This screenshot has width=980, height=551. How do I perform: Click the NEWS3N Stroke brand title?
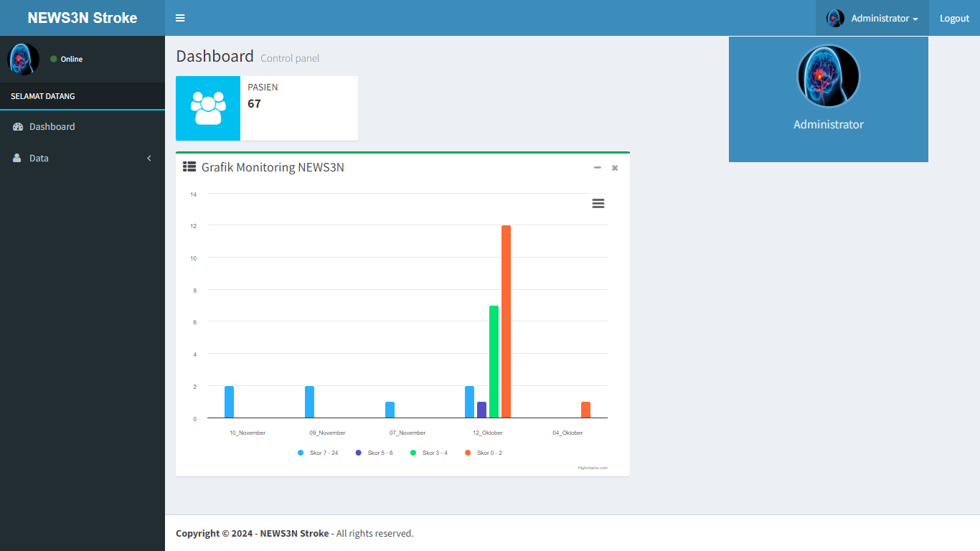pyautogui.click(x=83, y=18)
